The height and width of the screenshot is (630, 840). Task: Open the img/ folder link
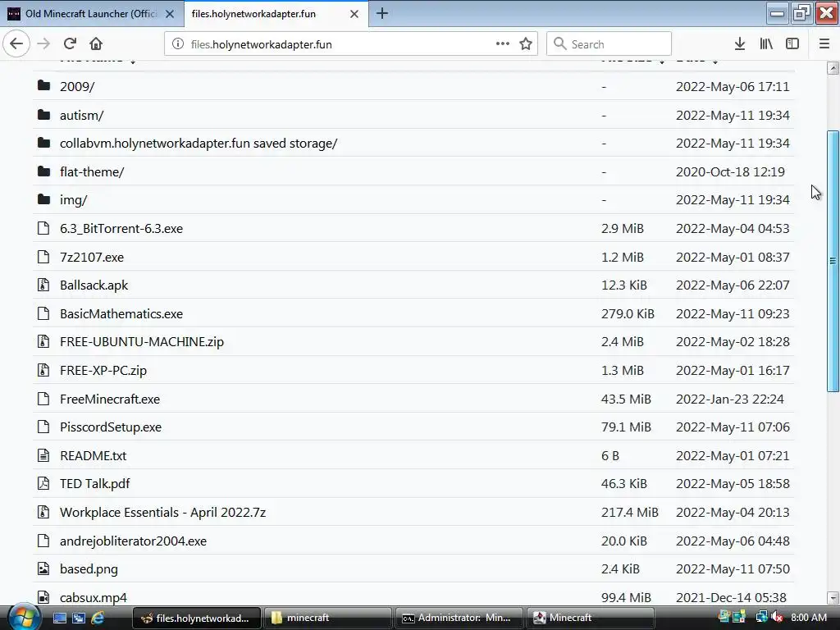coord(73,200)
